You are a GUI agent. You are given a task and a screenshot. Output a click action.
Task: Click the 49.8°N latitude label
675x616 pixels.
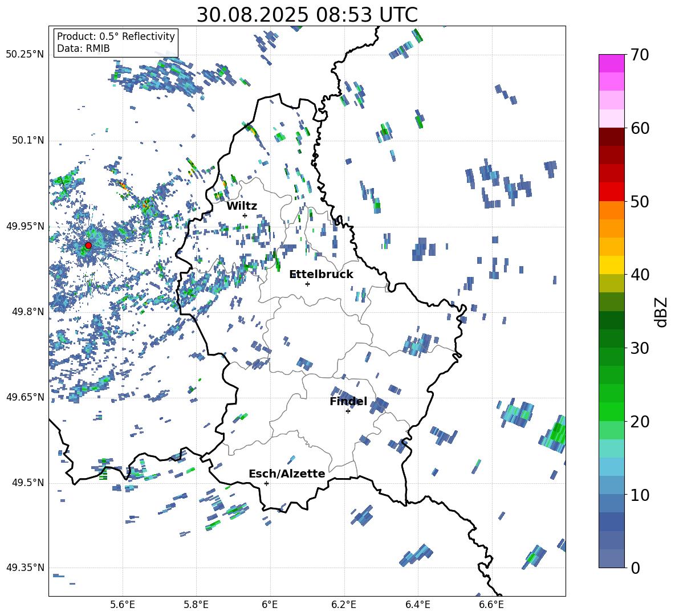tap(28, 312)
